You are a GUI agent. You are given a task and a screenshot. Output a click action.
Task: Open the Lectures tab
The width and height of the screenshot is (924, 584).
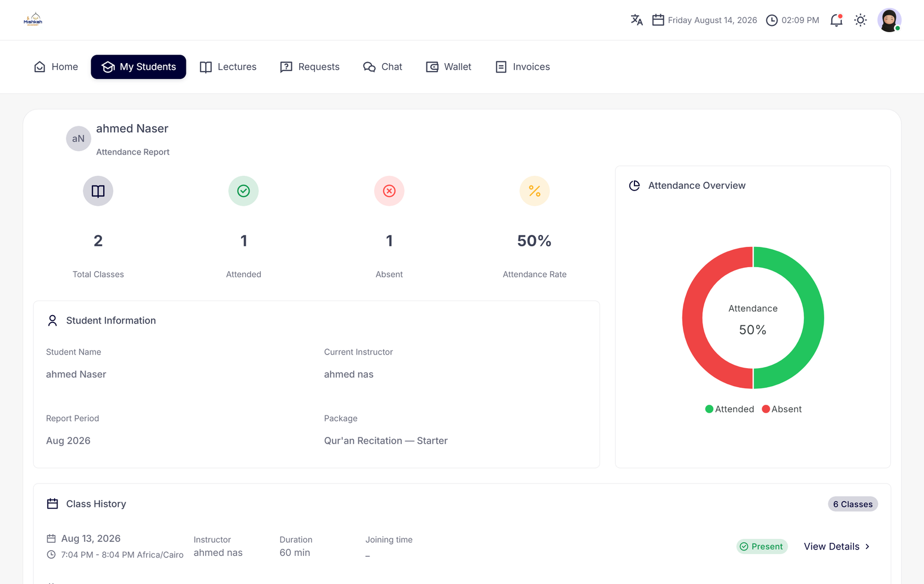(x=228, y=67)
